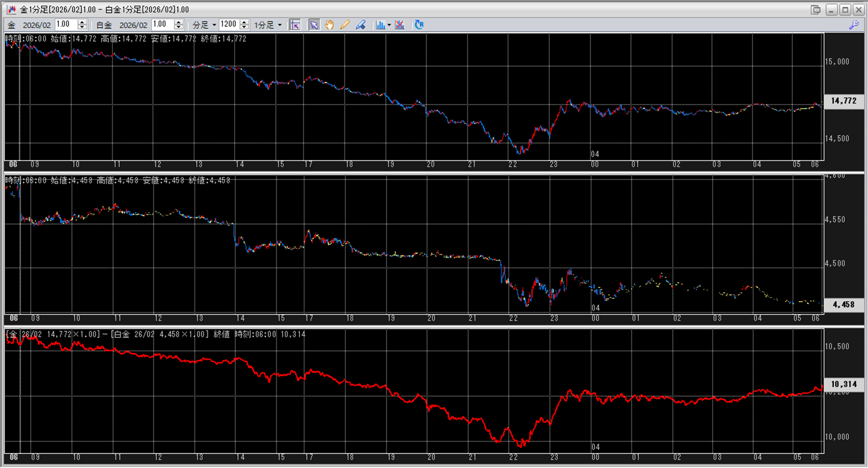Screen dimensions: 868x468
Task: Click the restore-down window stack icon in title bar
Action: click(815, 10)
